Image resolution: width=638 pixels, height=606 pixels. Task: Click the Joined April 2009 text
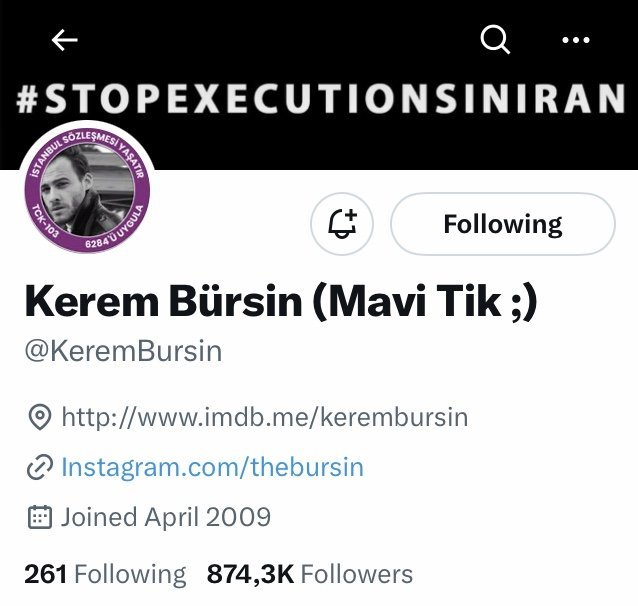coord(166,517)
